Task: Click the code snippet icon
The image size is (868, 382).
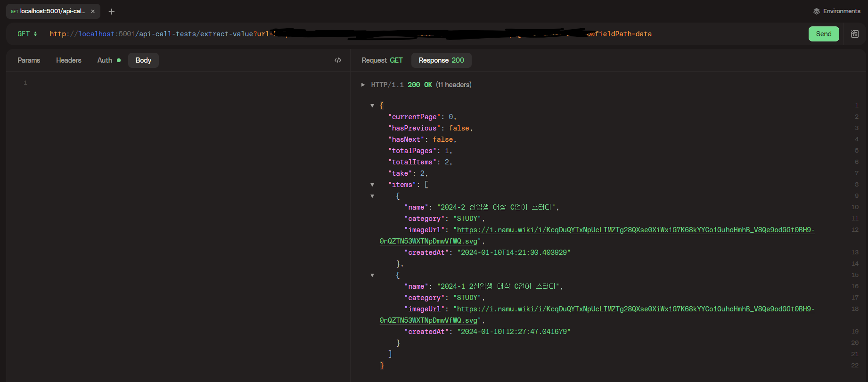Action: pyautogui.click(x=338, y=60)
